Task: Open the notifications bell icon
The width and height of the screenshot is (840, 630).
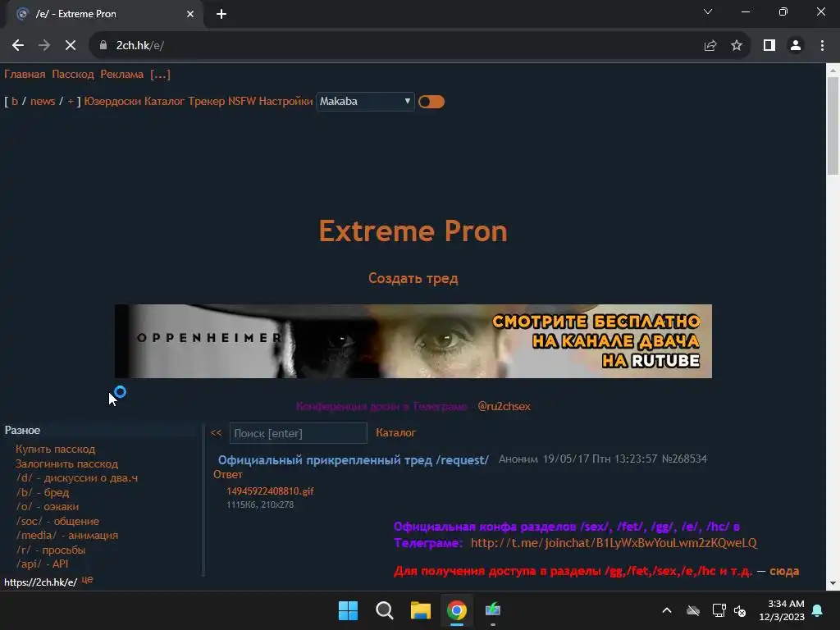Action: 818,610
